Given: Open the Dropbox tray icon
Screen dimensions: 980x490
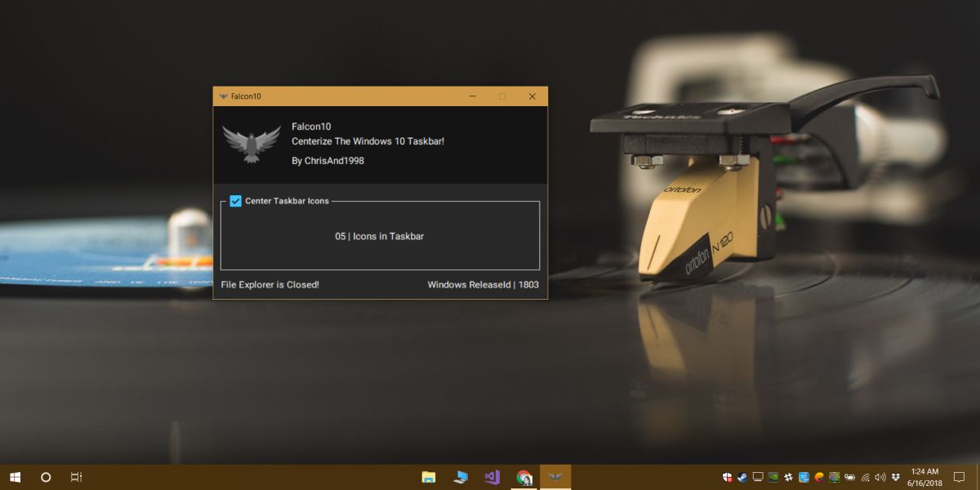Looking at the screenshot, I should [x=896, y=477].
